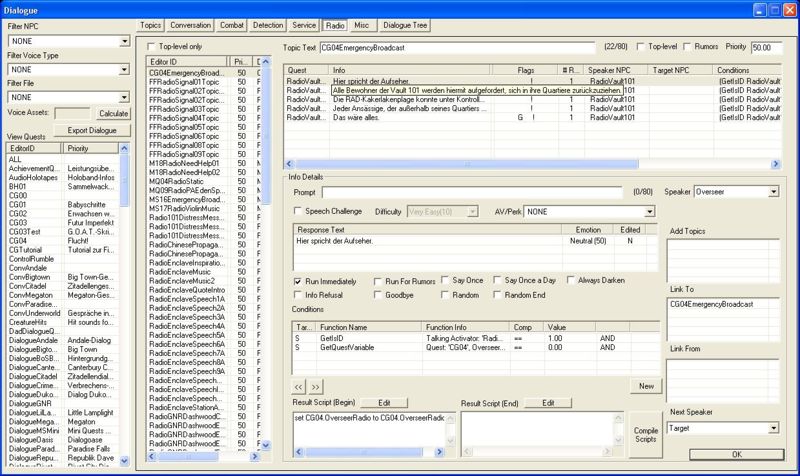The width and height of the screenshot is (800, 476).
Task: Click the next info '>>' button
Action: click(316, 387)
